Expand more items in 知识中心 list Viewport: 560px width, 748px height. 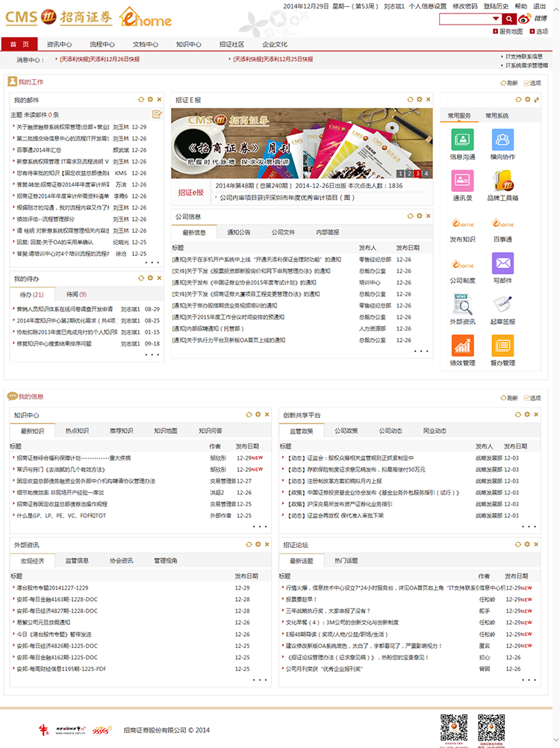click(x=260, y=526)
